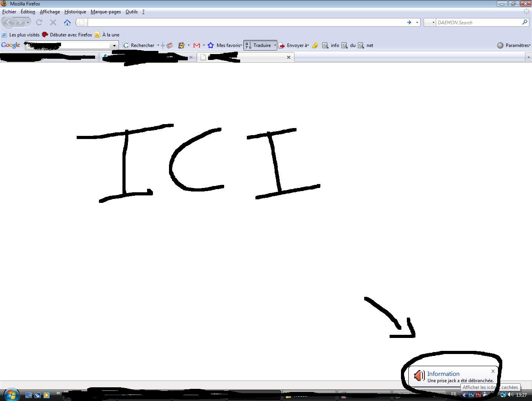
Task: Open the Rechercher dropdown arrow
Action: pyautogui.click(x=158, y=45)
